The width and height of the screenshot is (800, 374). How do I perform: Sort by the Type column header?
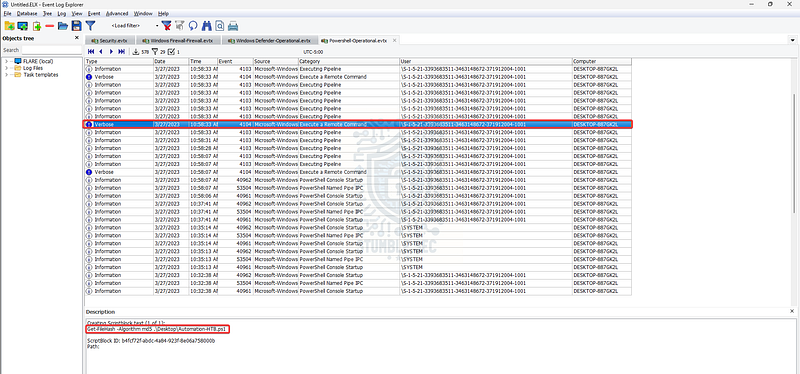[x=119, y=61]
